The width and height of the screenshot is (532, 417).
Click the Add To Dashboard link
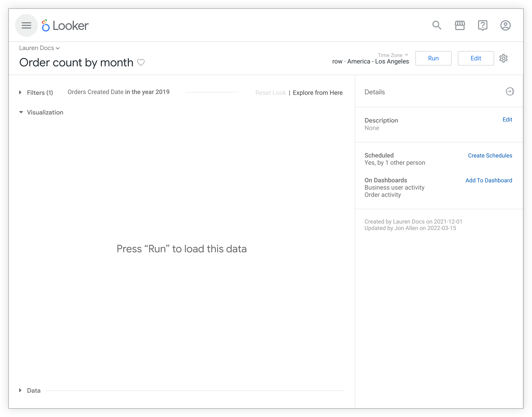tap(488, 181)
